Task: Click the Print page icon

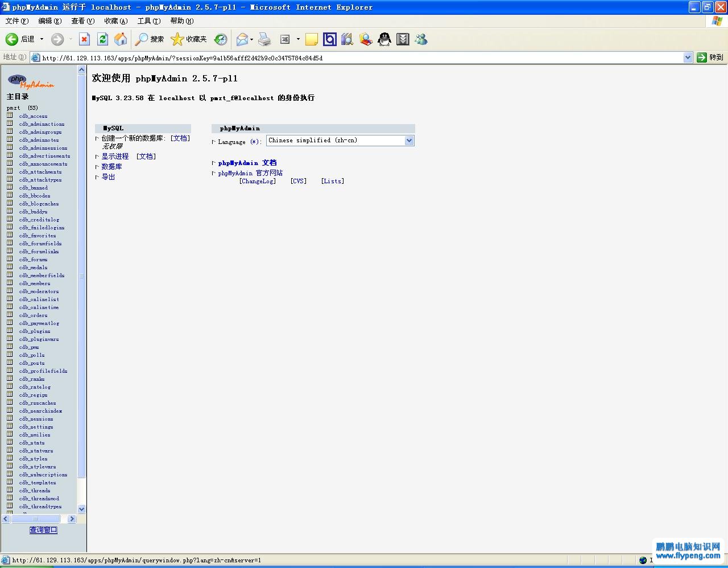Action: pos(264,39)
